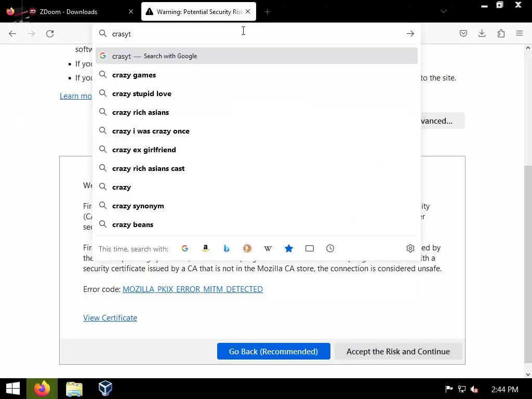This screenshot has width=532, height=399.
Task: Open the MOZILLA_PKIX_ERROR_MITM_DETECTED error code link
Action: [192, 289]
